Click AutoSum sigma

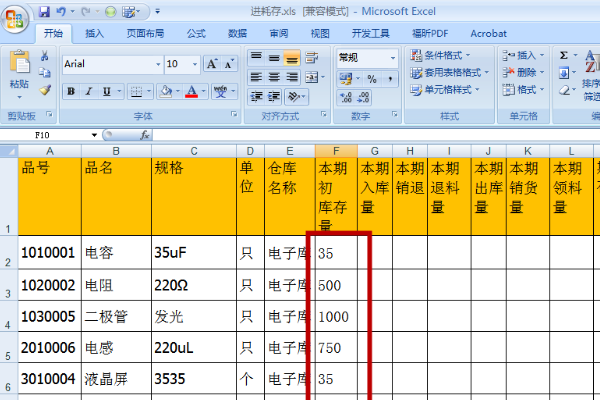(x=564, y=56)
